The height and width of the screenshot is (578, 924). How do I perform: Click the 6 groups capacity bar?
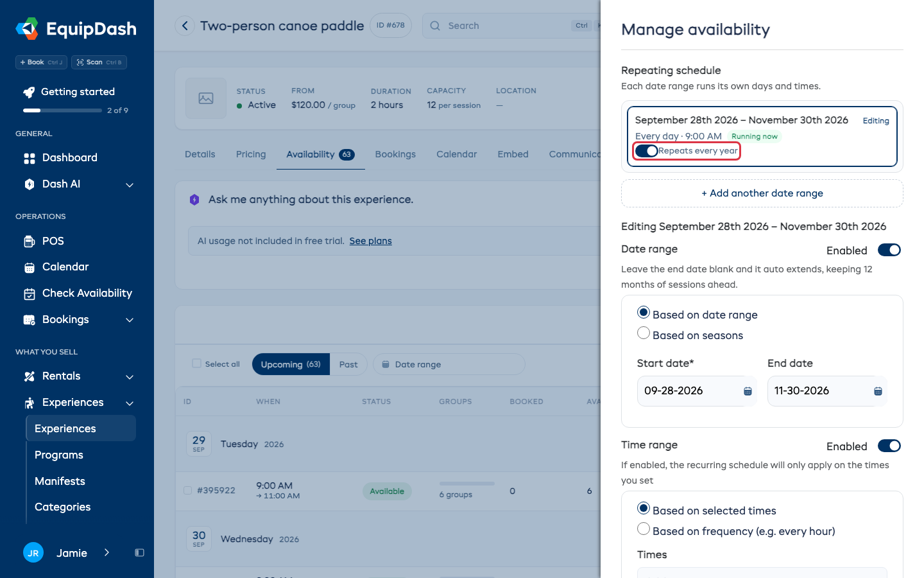pyautogui.click(x=467, y=484)
